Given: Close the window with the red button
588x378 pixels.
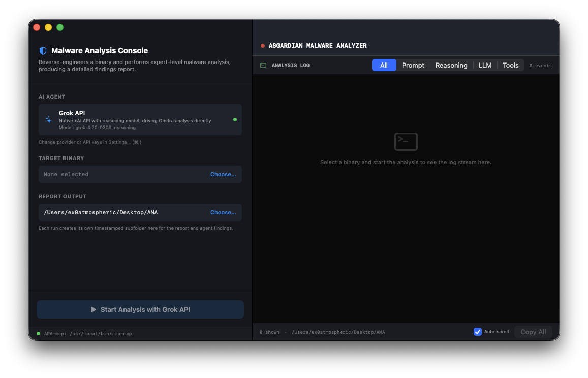Looking at the screenshot, I should (x=37, y=27).
